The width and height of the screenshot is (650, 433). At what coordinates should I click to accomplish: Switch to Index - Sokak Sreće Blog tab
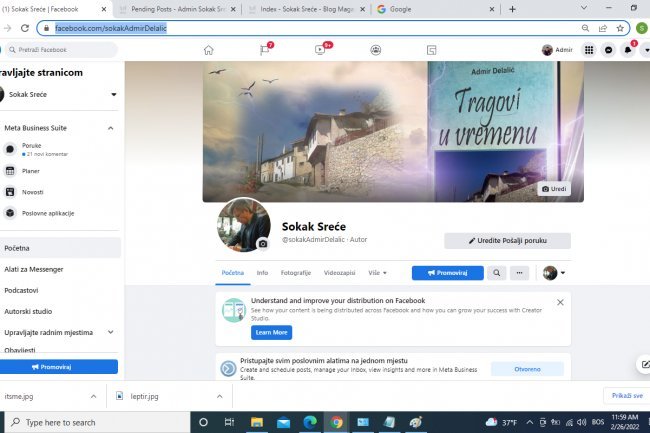click(x=306, y=9)
